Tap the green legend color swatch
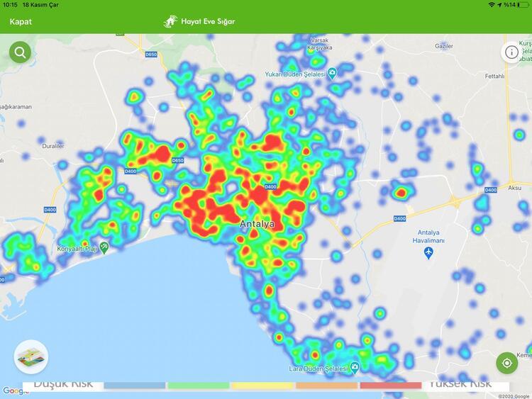This screenshot has width=532, height=399. (x=199, y=386)
